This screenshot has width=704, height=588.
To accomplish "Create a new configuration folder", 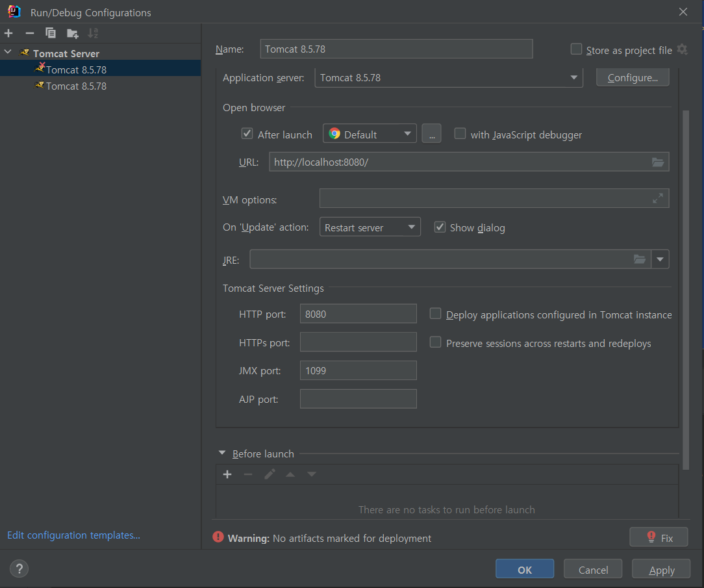I will (x=72, y=33).
